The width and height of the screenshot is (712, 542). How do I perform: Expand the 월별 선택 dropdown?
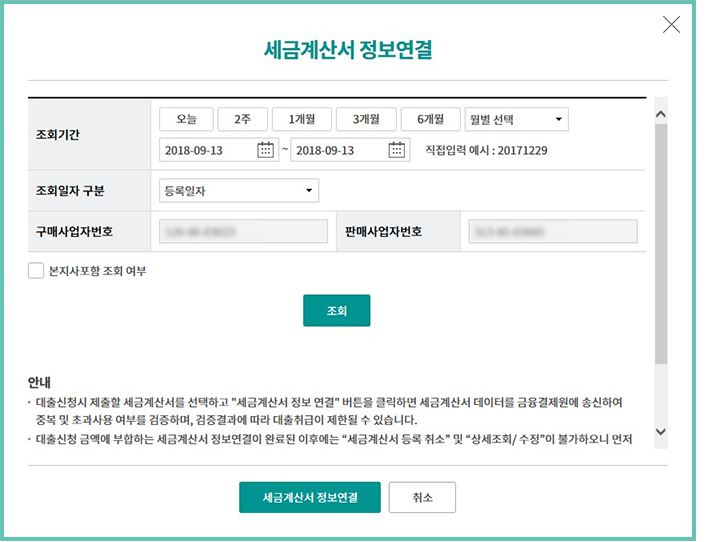(517, 120)
